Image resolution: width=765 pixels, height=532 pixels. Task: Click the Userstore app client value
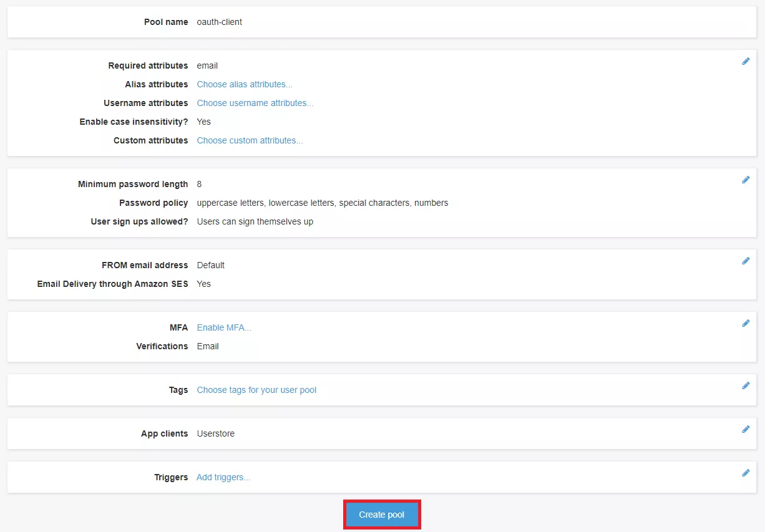tap(215, 433)
